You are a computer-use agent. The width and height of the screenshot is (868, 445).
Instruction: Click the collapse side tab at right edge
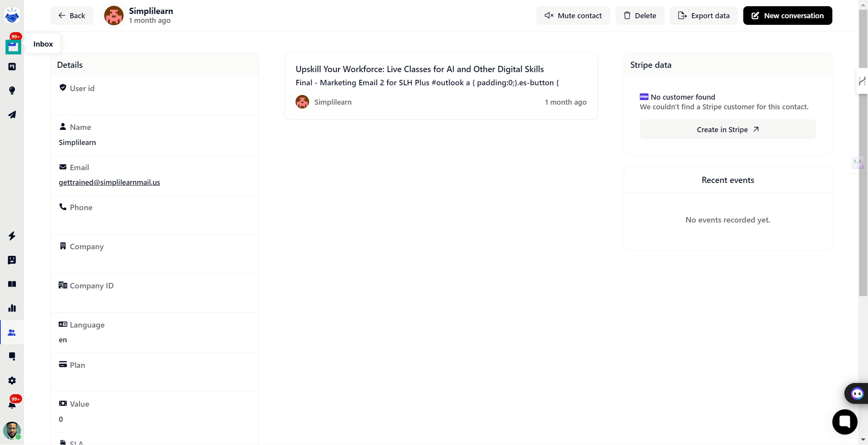(857, 162)
